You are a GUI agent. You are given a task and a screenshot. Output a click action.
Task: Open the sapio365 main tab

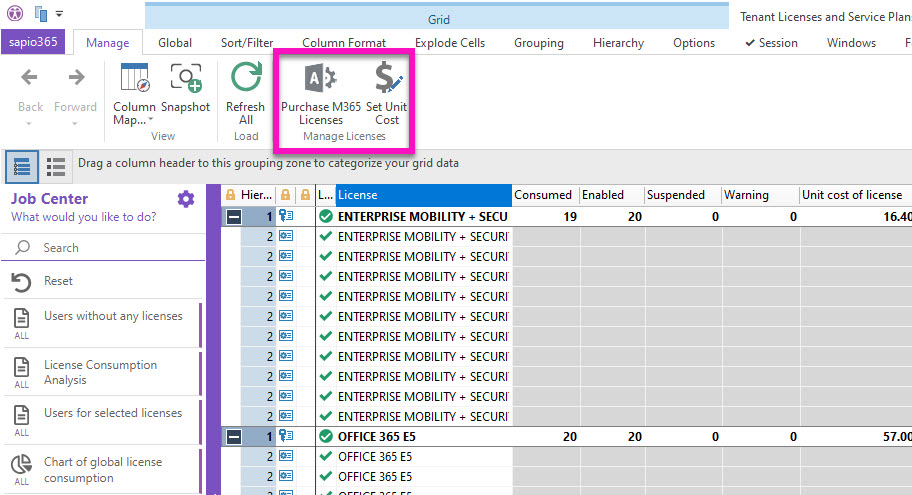33,42
